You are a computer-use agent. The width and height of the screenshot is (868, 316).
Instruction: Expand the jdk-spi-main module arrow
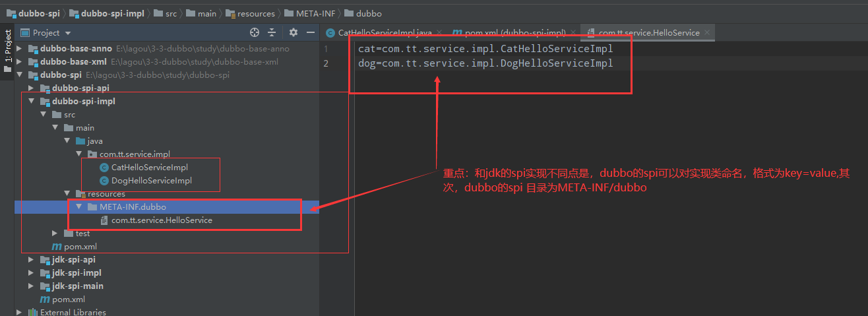(x=31, y=286)
